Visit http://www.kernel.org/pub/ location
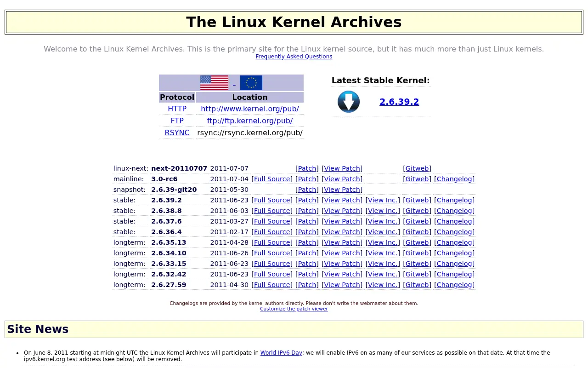This screenshot has height=368, width=588. tap(250, 109)
